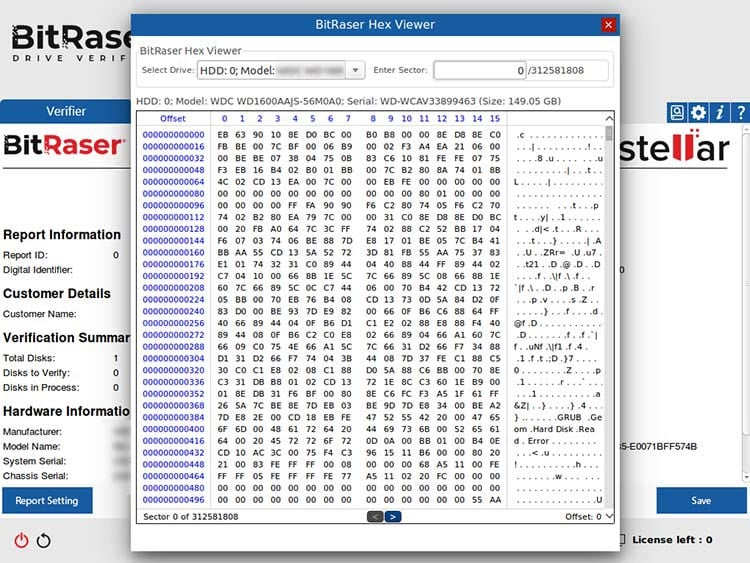Click the Customer Name label
Viewport: 750px width, 563px height.
(x=40, y=314)
